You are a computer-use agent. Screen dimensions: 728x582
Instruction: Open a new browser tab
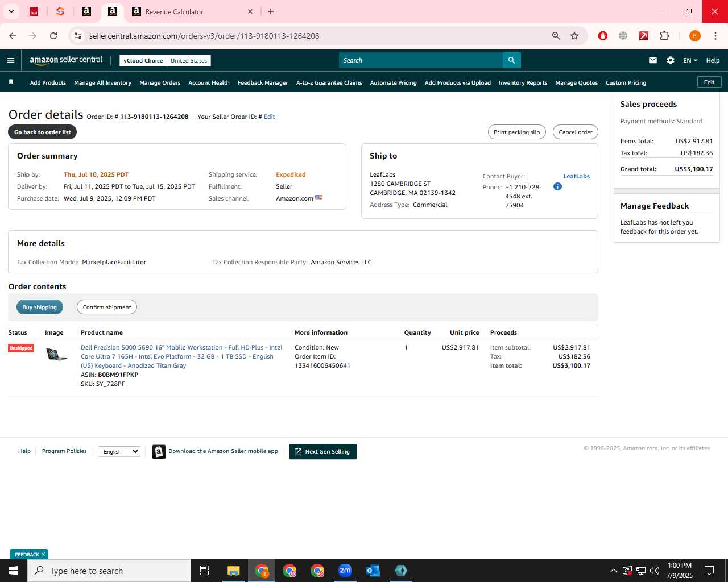271,11
